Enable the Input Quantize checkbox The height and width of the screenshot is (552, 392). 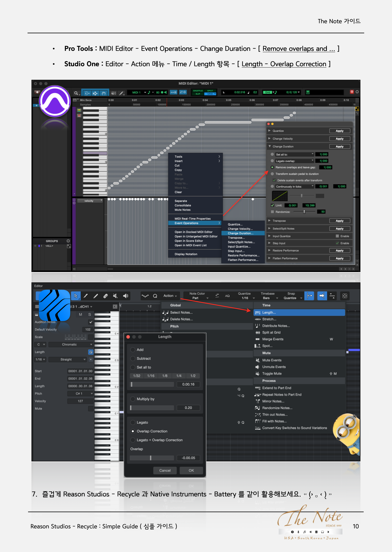coord(337,236)
